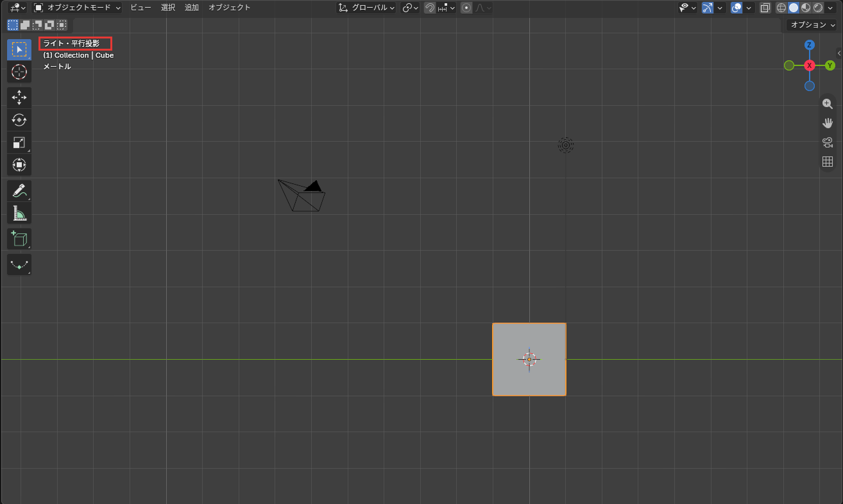Set selection mode to intersect
843x504 pixels.
62,25
